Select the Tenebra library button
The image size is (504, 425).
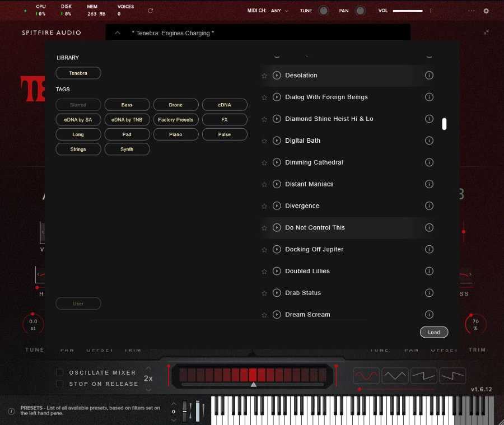point(78,73)
